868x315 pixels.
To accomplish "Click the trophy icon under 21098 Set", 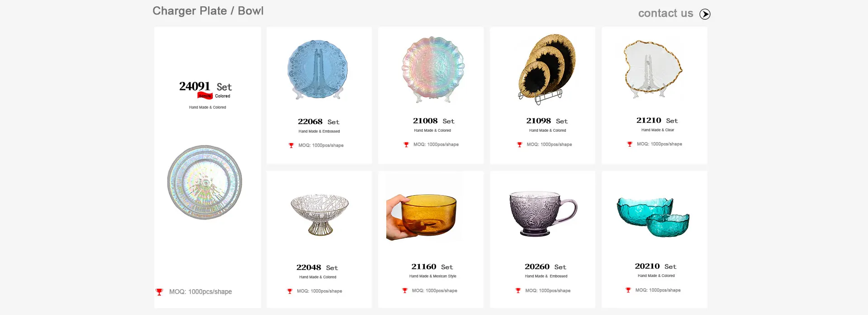I will click(520, 144).
